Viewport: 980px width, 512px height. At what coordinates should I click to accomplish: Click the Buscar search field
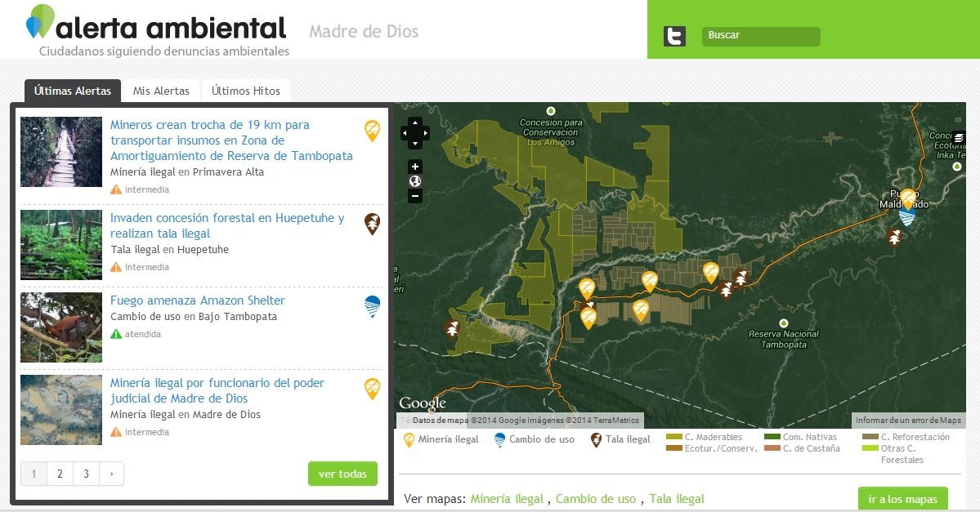pyautogui.click(x=760, y=36)
